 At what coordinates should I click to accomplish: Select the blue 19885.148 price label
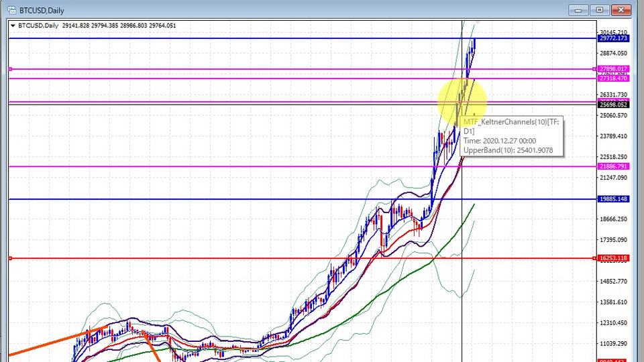pos(613,199)
